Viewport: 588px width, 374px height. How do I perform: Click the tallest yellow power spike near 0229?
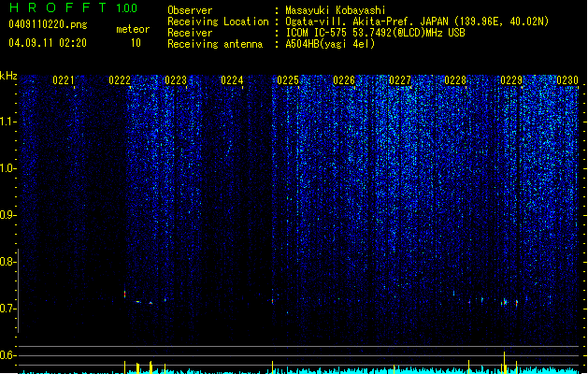(x=505, y=363)
